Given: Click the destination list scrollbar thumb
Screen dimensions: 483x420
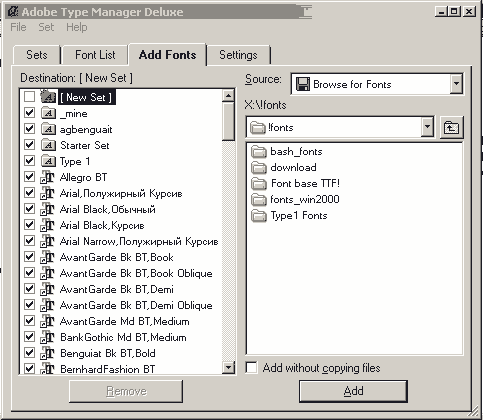Looking at the screenshot, I should click(228, 121).
